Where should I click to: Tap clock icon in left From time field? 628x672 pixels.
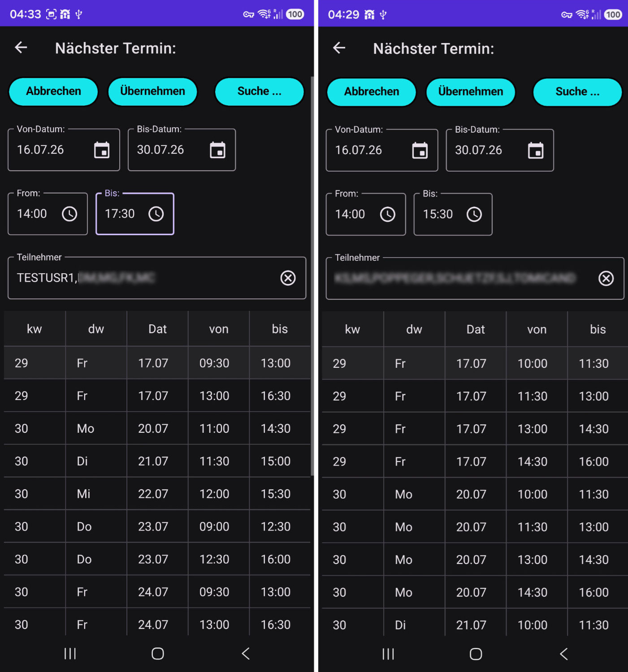click(x=69, y=214)
